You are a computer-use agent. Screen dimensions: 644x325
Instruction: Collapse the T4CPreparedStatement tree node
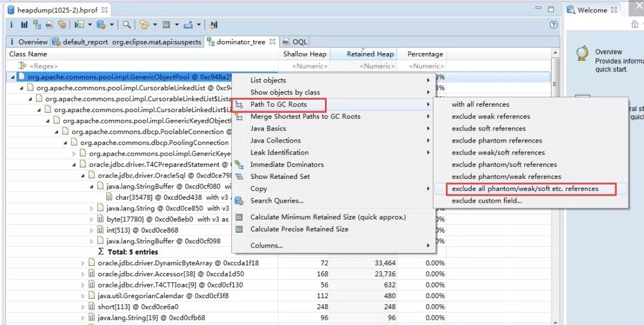[74, 165]
